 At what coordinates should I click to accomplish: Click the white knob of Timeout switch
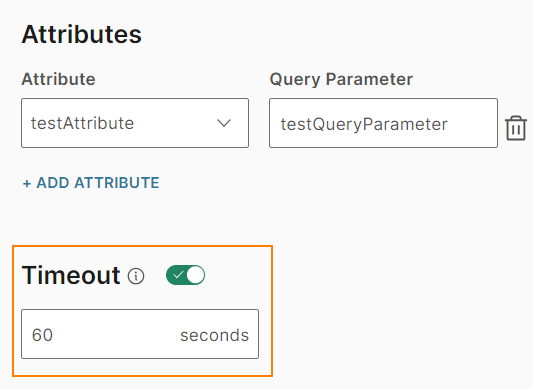point(195,275)
